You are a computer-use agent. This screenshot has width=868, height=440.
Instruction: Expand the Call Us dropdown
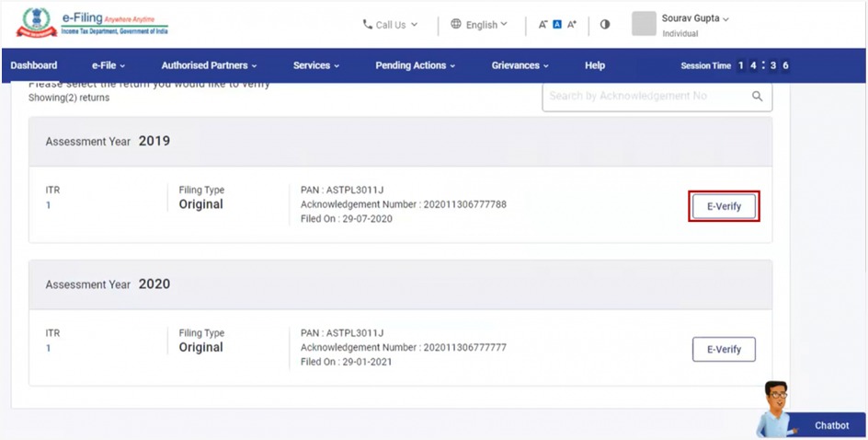click(390, 25)
